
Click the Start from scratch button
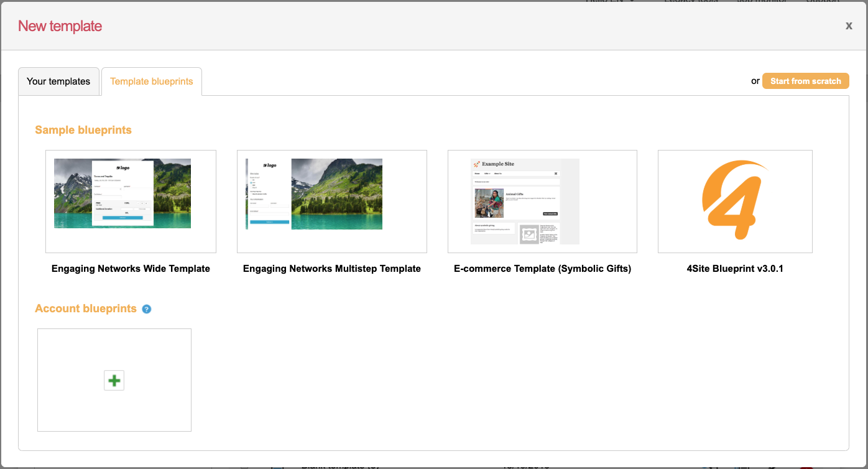point(805,81)
